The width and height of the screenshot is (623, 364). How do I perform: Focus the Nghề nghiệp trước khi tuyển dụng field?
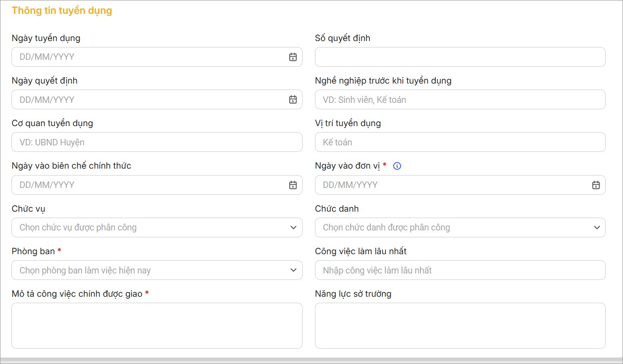click(x=460, y=99)
